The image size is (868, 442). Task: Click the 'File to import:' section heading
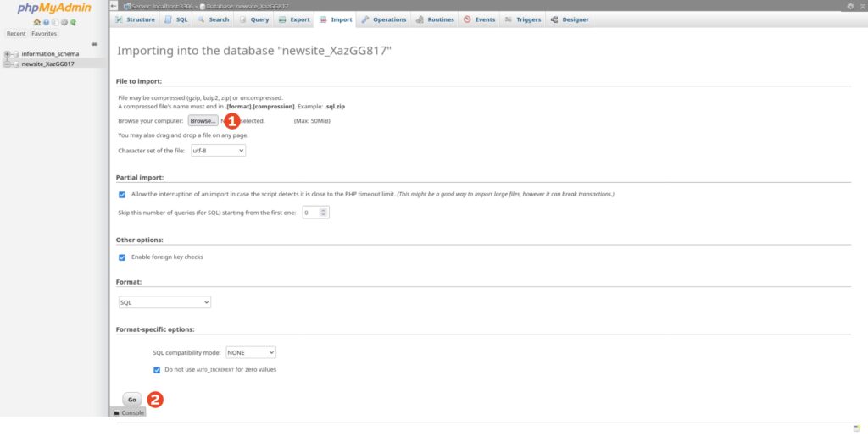point(139,81)
